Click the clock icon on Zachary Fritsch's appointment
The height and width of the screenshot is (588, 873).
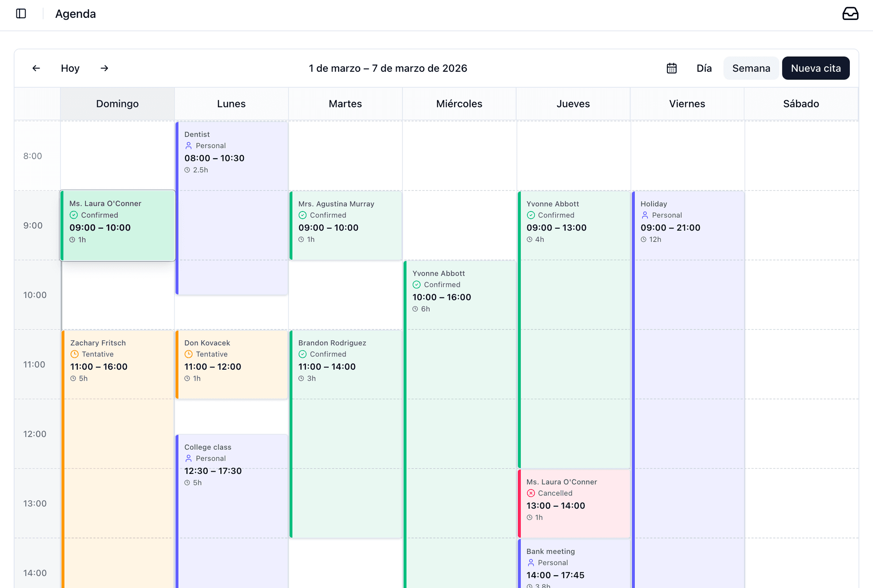tap(74, 354)
